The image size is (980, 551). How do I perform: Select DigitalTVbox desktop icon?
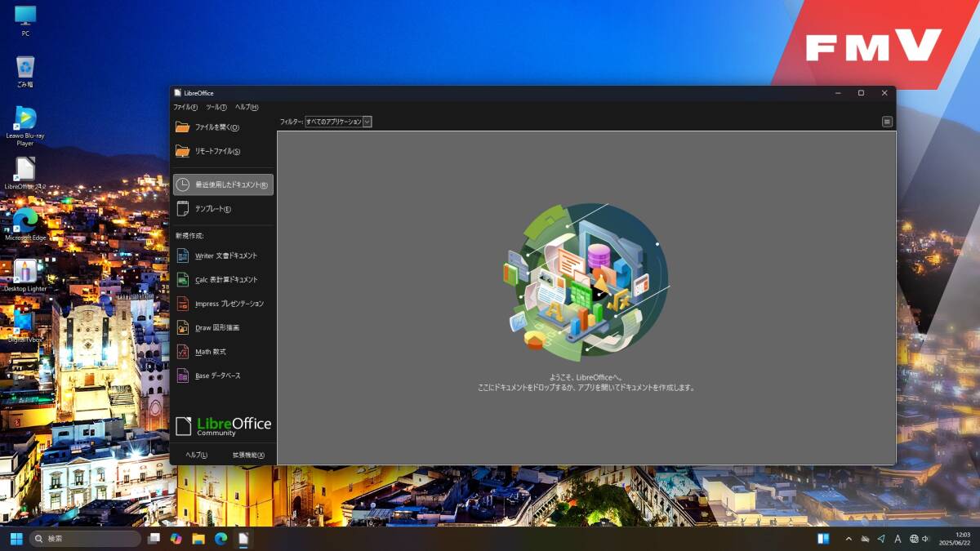tap(25, 327)
